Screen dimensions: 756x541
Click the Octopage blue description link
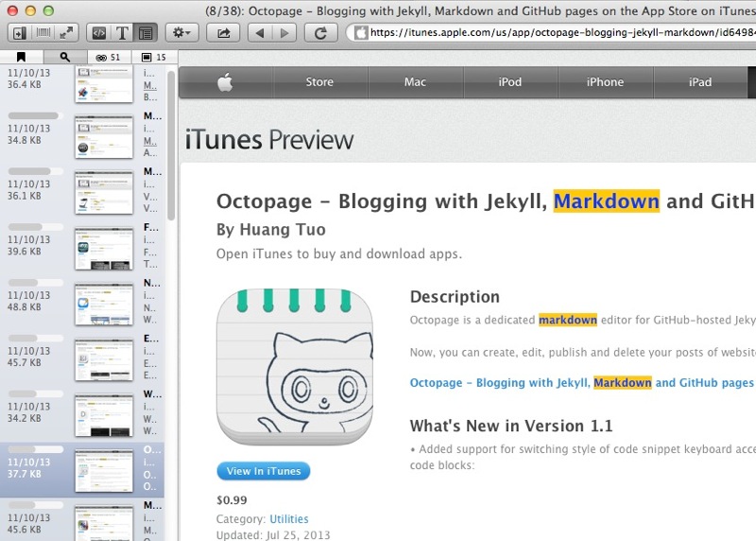(581, 383)
